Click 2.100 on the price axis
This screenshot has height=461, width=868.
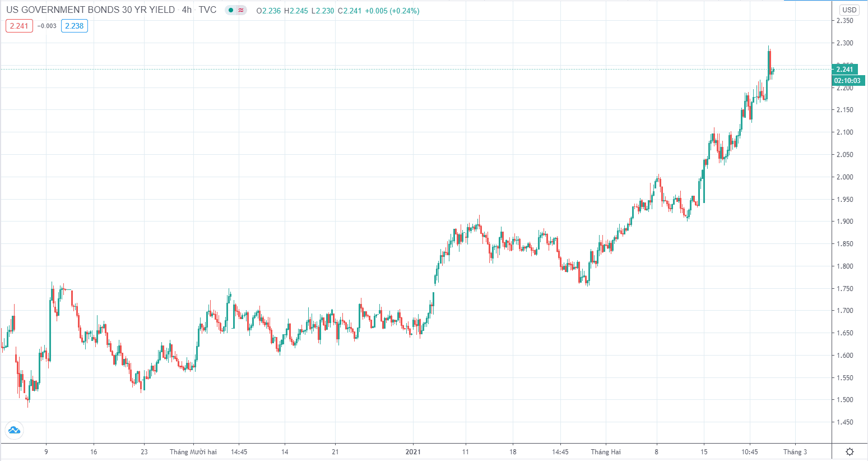pos(844,132)
